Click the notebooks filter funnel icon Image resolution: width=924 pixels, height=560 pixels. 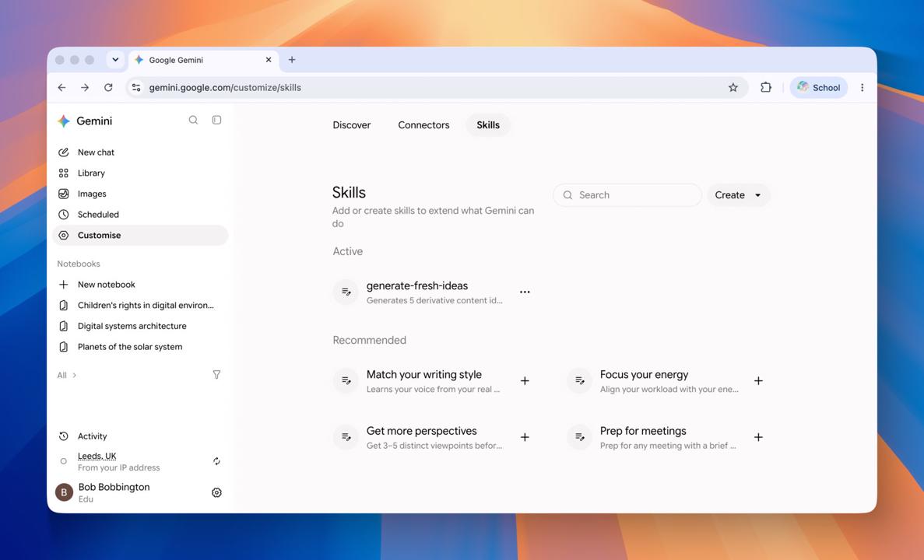(x=216, y=375)
